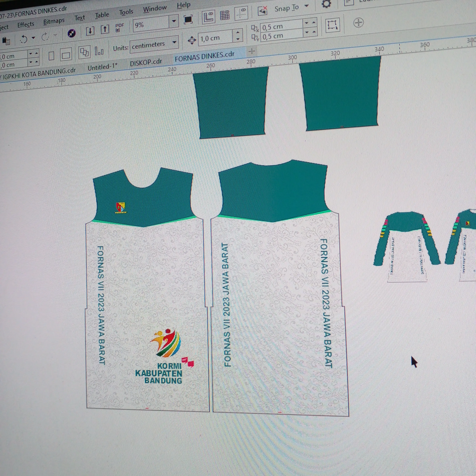Toggle Show Guidelines button

click(241, 13)
